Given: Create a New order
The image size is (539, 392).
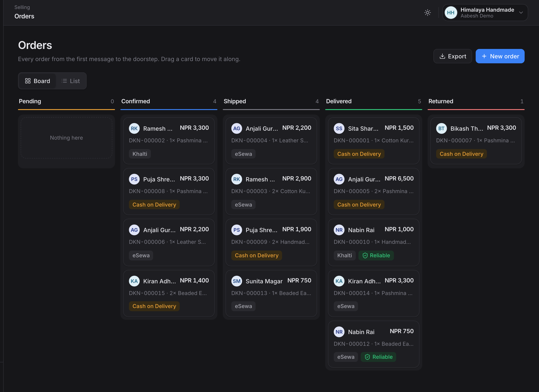Looking at the screenshot, I should tap(500, 56).
